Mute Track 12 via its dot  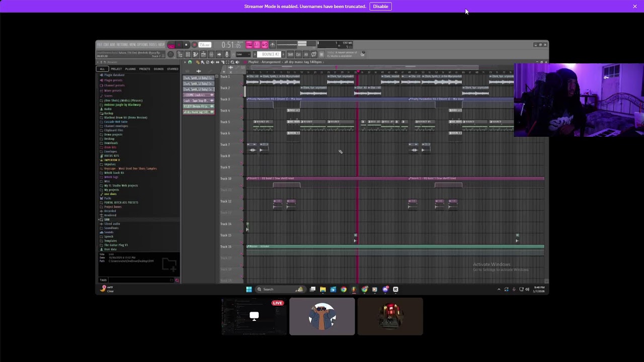[x=241, y=209]
